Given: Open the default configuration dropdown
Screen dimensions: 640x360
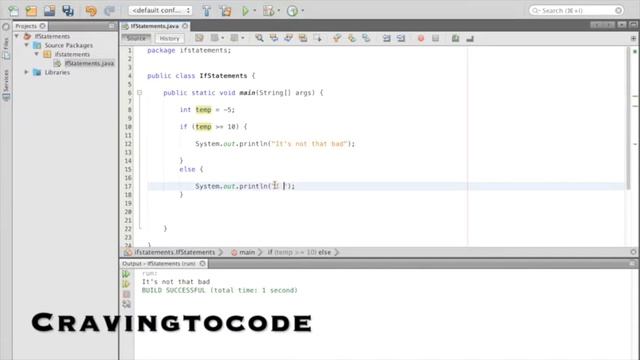Looking at the screenshot, I should (160, 11).
